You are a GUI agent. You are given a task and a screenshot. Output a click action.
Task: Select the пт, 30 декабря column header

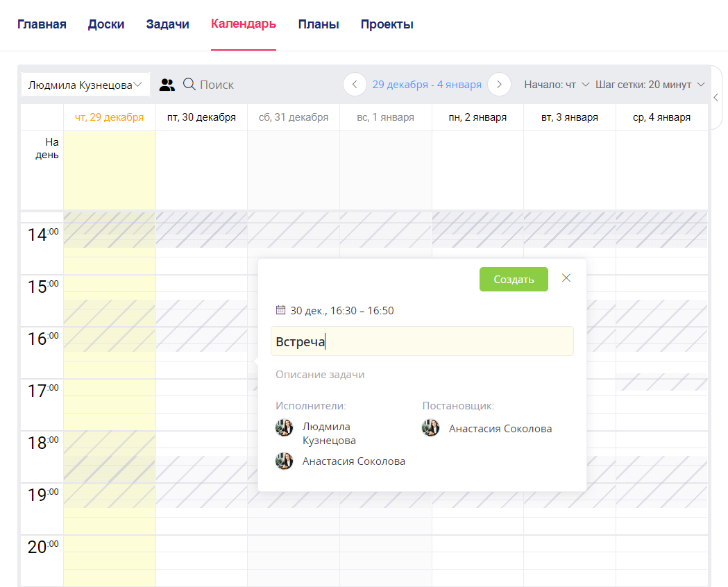pyautogui.click(x=201, y=117)
